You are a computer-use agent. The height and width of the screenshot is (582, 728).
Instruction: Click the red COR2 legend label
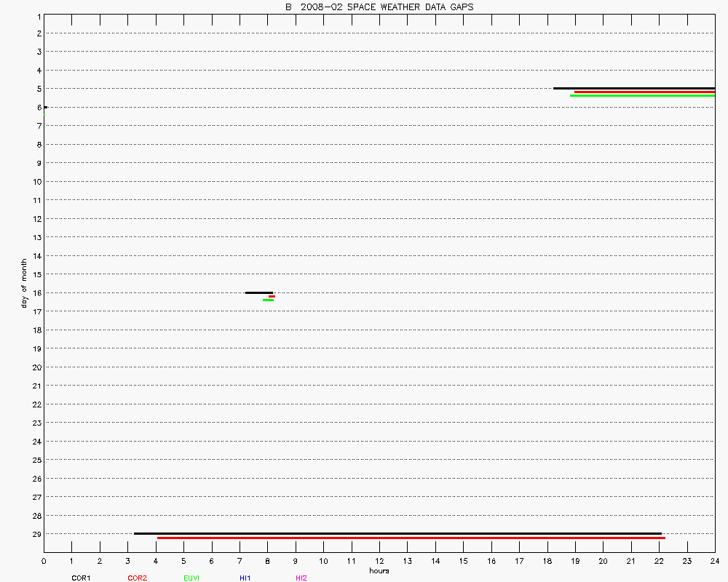tap(137, 578)
